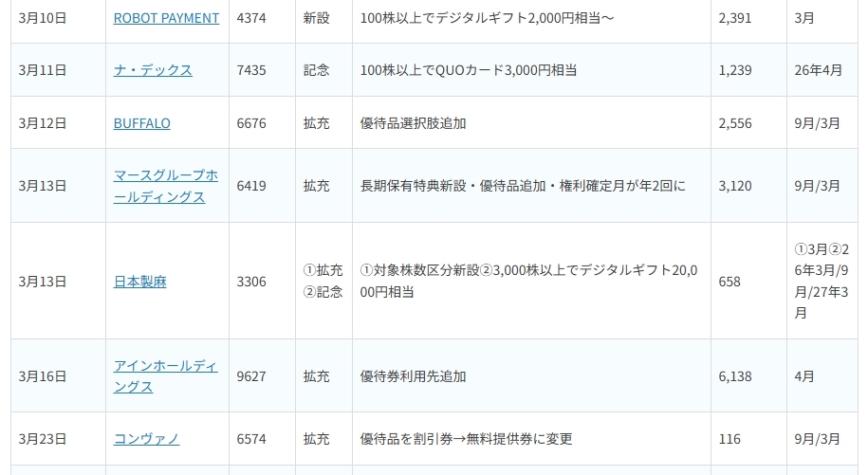The width and height of the screenshot is (868, 475).
Task: Select stock code 3306
Action: coord(251,282)
